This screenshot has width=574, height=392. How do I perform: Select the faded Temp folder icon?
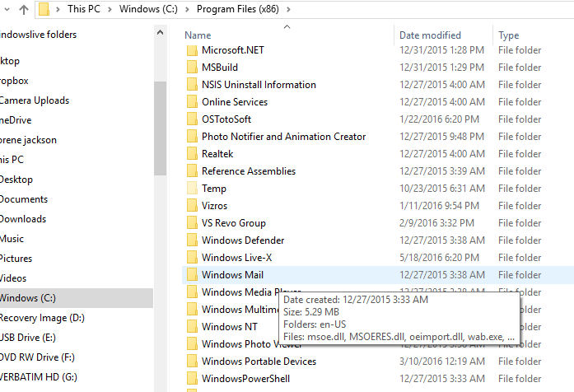192,188
